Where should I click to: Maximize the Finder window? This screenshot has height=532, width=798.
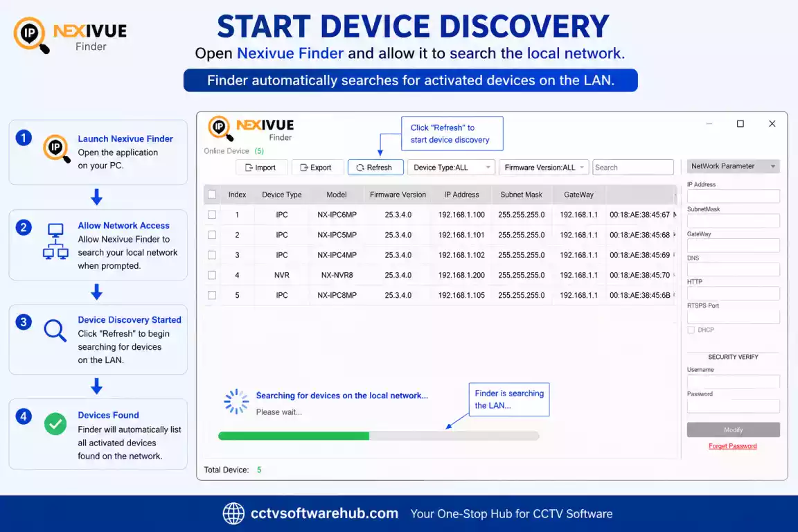pos(741,124)
